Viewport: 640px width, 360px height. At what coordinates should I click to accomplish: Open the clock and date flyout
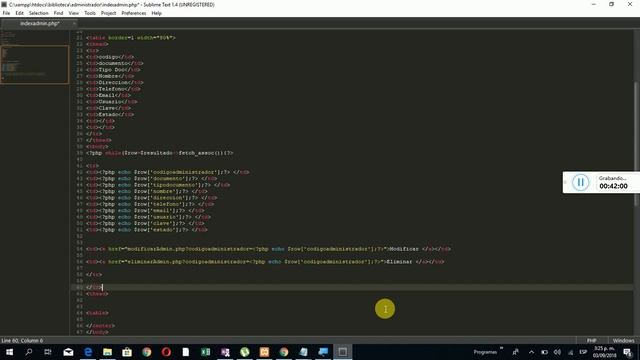pos(604,352)
